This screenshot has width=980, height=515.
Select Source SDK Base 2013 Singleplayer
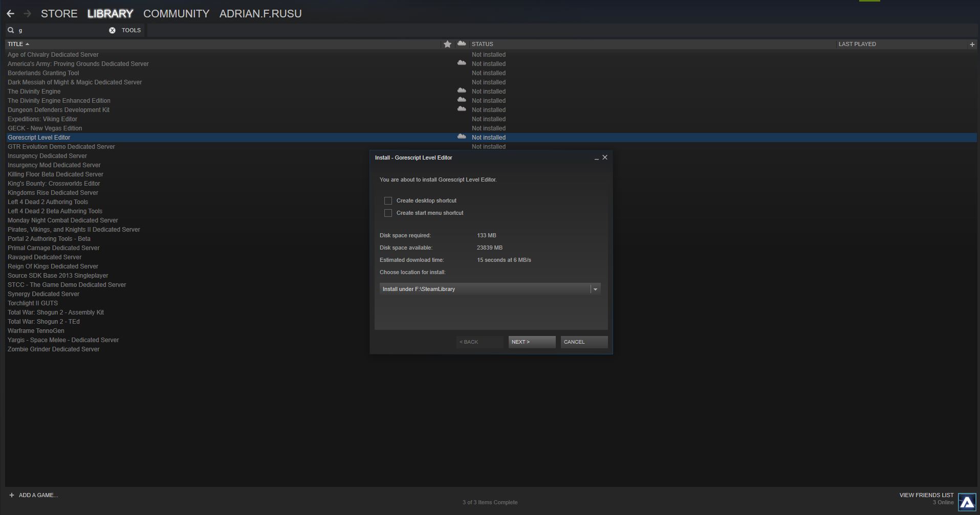pyautogui.click(x=58, y=276)
